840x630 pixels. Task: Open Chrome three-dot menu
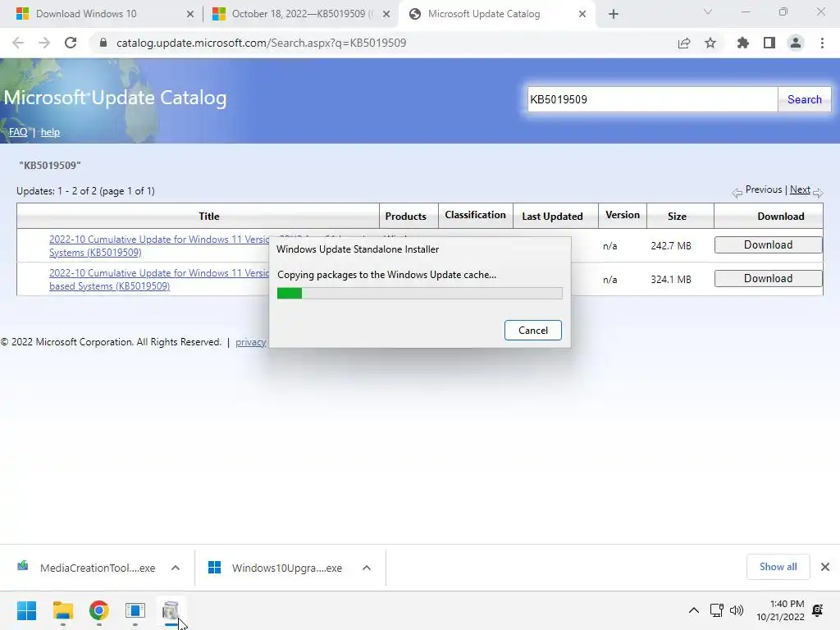tap(822, 43)
